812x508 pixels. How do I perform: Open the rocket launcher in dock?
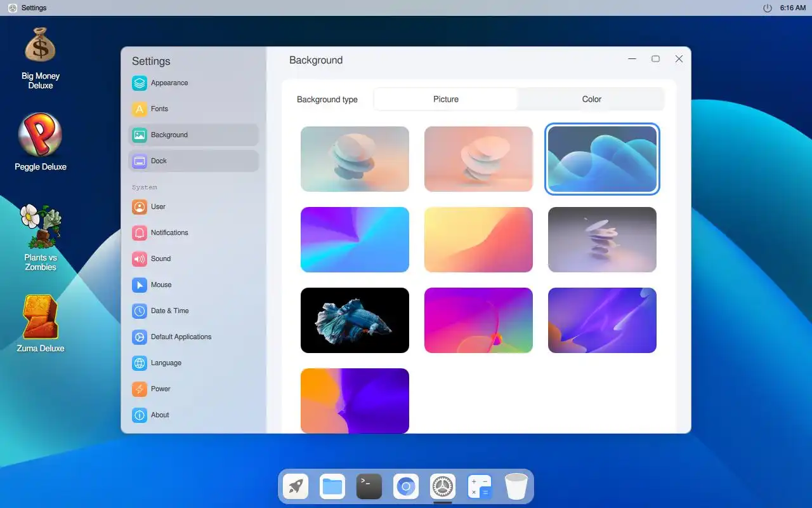pos(296,487)
